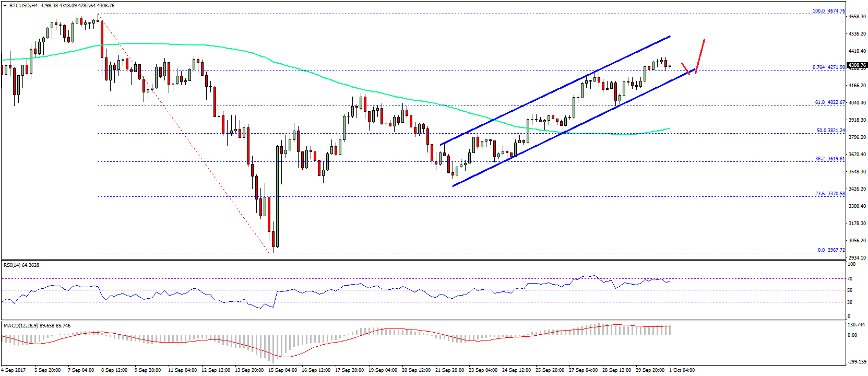Click the 3178.30 price axis value
Screen dimensions: 868x376
(857, 224)
